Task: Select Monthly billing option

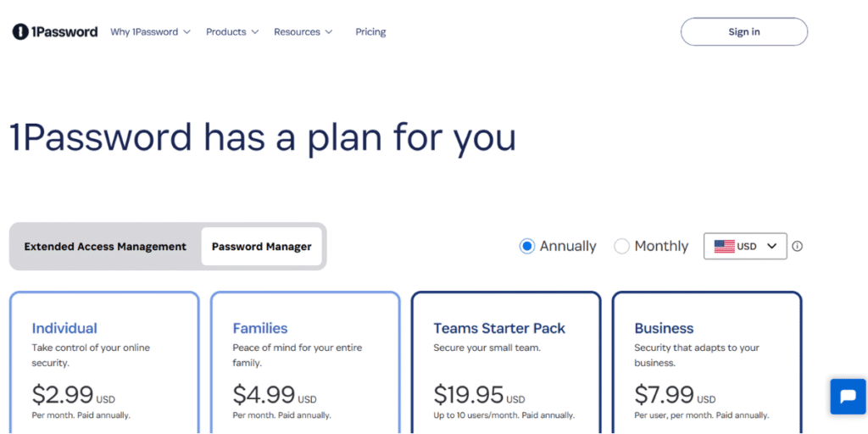Action: [622, 247]
